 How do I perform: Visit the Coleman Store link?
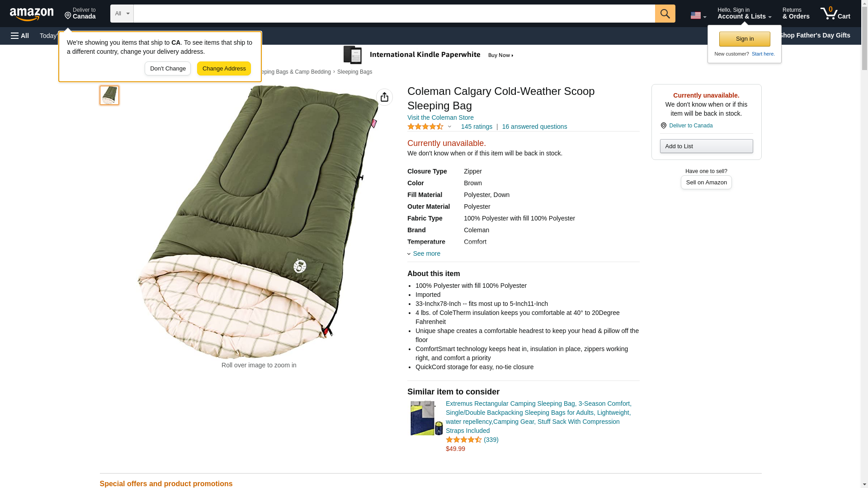[x=440, y=117]
